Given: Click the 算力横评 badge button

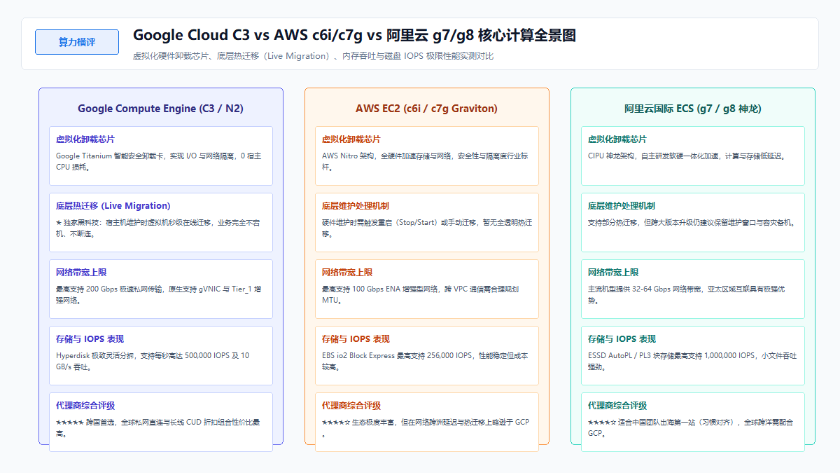Looking at the screenshot, I should 77,42.
